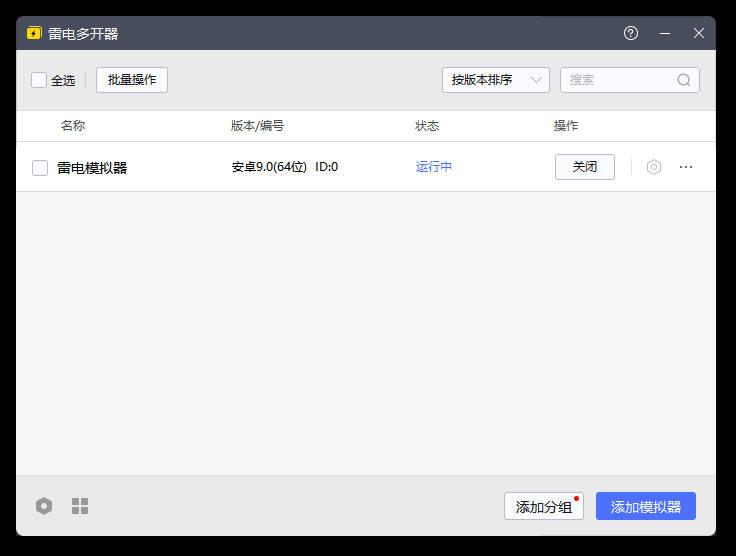Close the 雷电多开器 window
The width and height of the screenshot is (736, 556).
pyautogui.click(x=698, y=33)
